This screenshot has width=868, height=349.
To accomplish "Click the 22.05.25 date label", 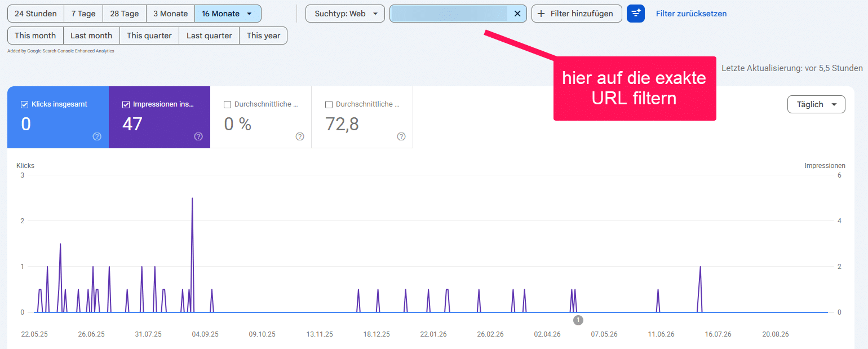I will (x=34, y=334).
